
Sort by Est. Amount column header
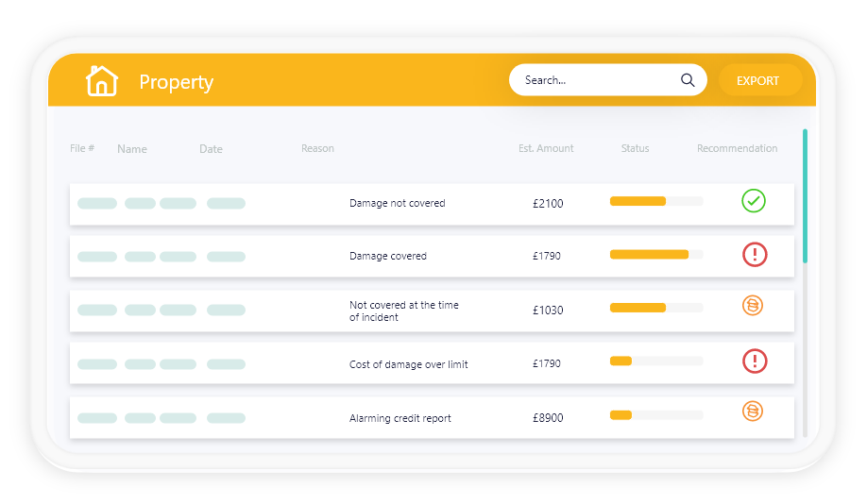point(546,148)
